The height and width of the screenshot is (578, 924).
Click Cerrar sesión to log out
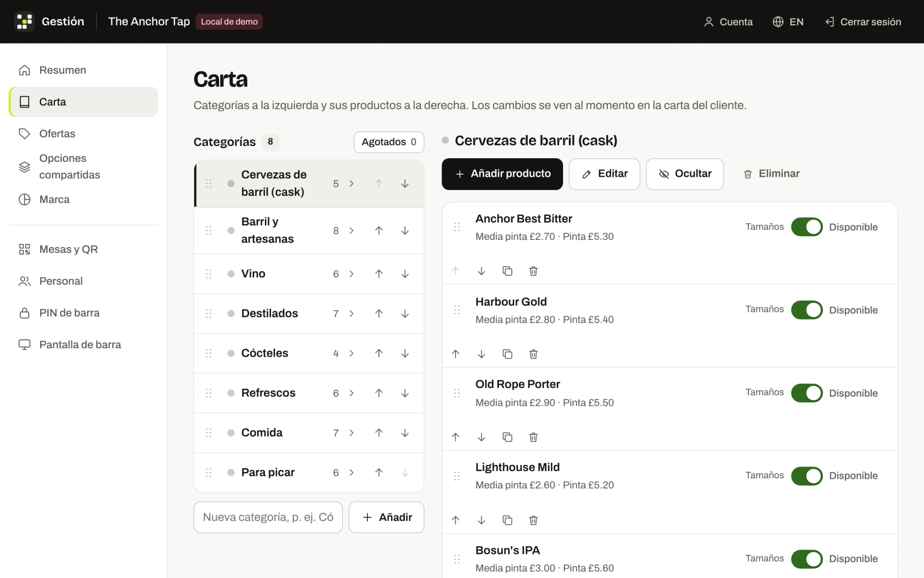[x=863, y=22]
